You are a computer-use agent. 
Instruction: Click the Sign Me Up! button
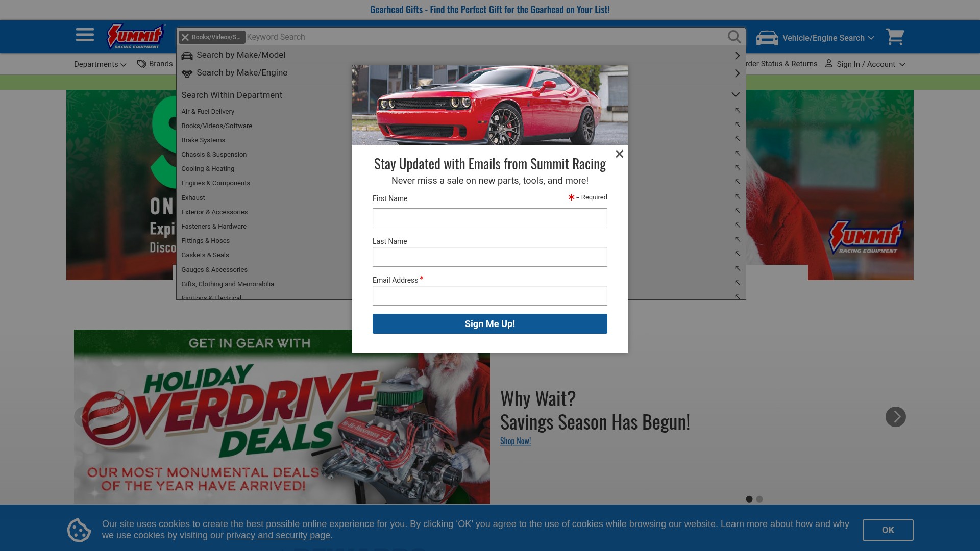tap(490, 323)
